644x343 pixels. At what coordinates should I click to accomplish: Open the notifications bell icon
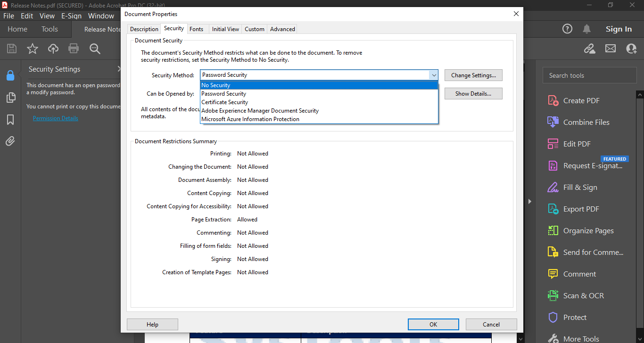pos(586,29)
